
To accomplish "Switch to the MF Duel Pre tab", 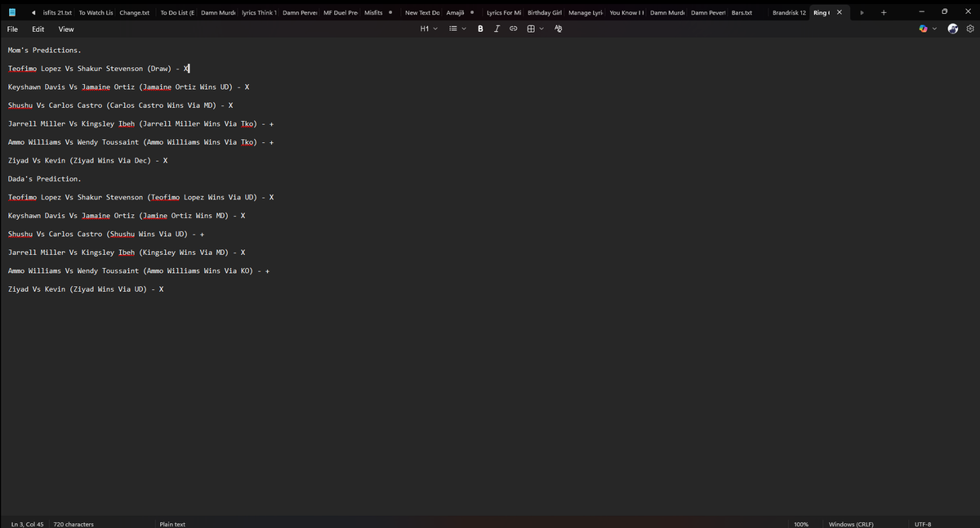I will point(341,12).
